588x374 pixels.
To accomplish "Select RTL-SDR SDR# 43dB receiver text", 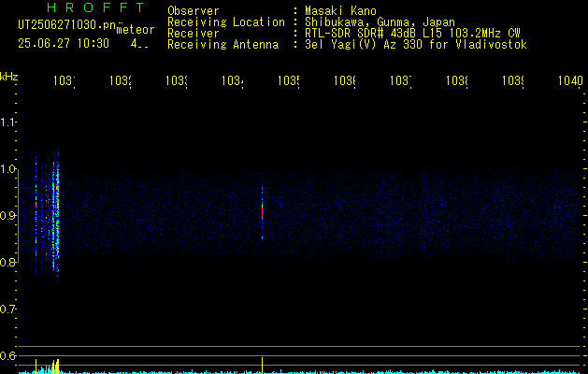I will point(412,34).
